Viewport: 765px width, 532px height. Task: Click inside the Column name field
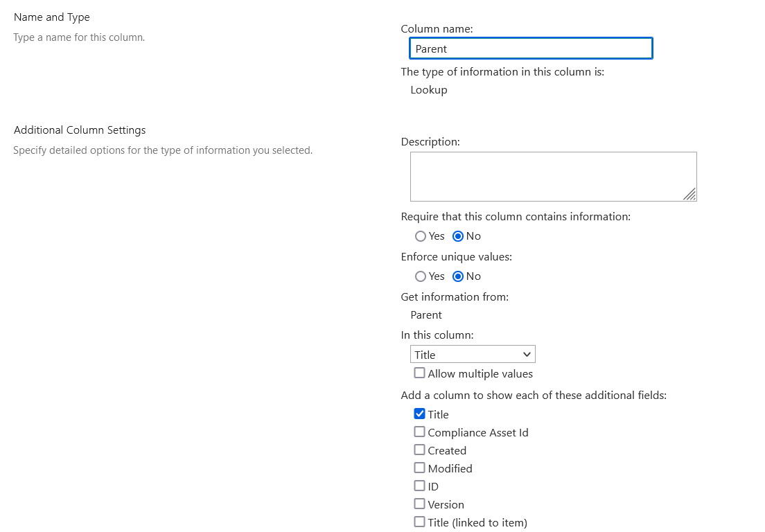coord(530,48)
